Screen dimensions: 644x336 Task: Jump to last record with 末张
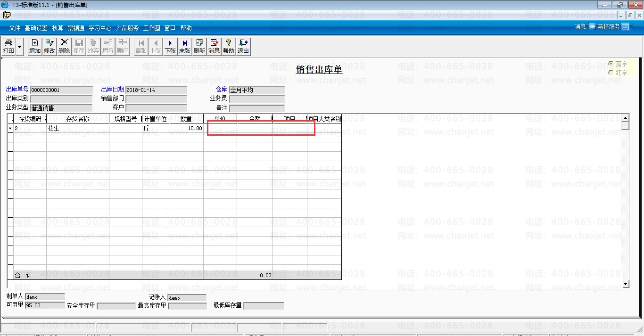185,46
